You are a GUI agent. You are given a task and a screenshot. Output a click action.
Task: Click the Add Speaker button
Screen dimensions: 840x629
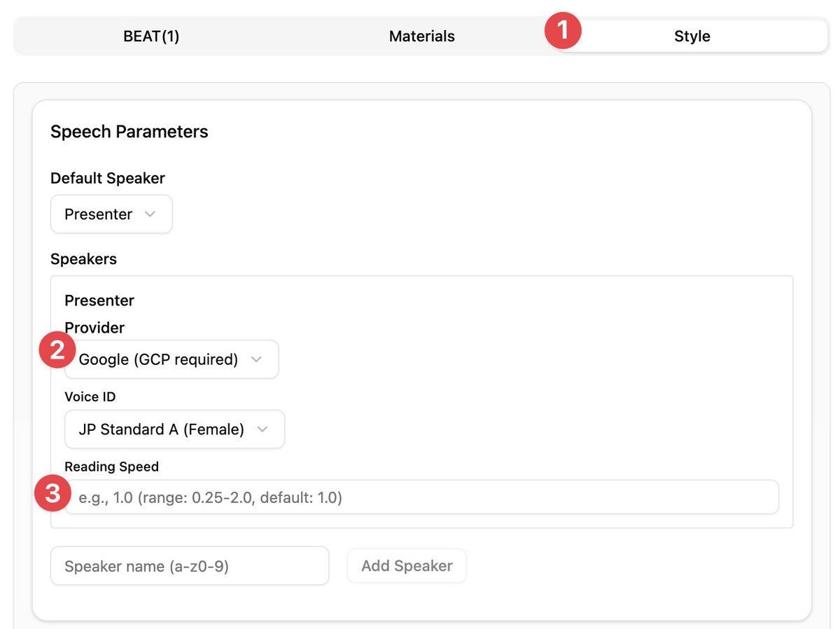tap(407, 566)
